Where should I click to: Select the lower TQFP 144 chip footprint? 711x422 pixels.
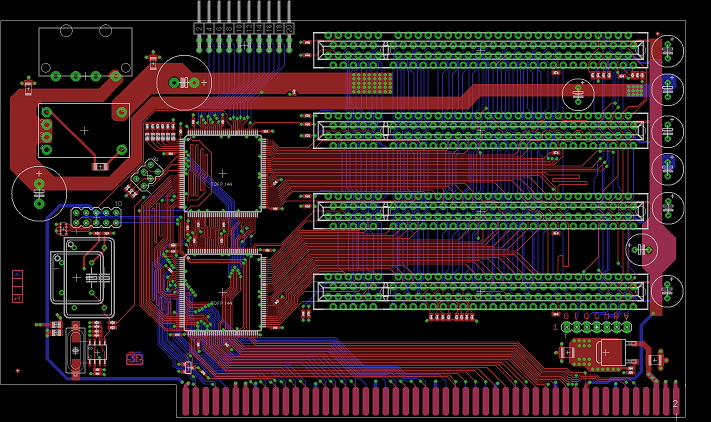tap(223, 292)
